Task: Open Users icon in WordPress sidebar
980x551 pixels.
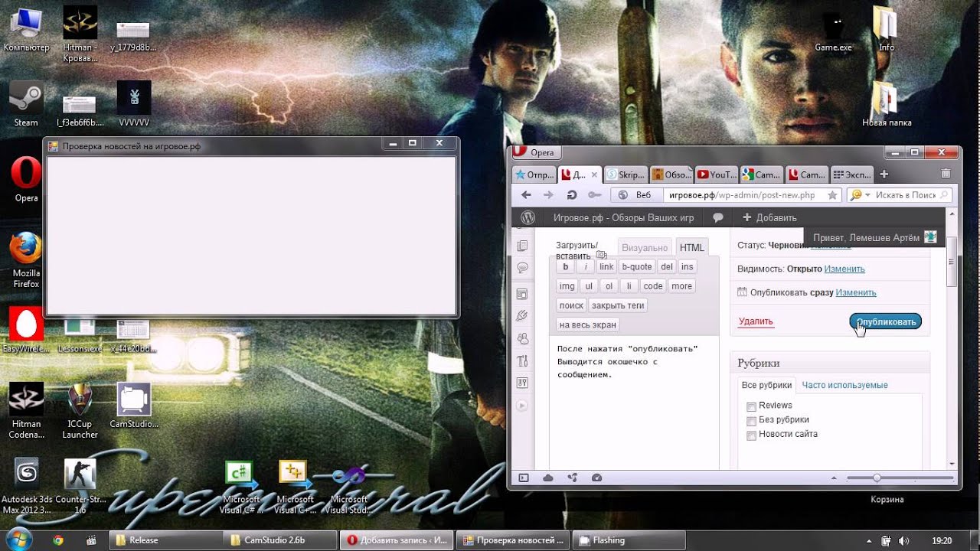Action: [523, 337]
